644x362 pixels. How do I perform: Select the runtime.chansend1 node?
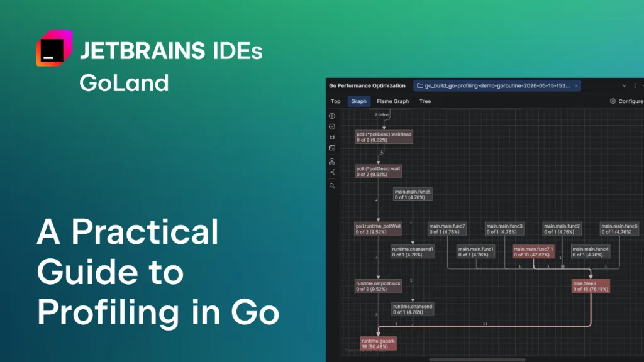click(413, 252)
